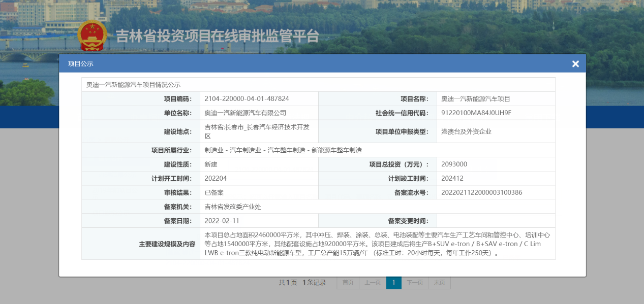
Task: Go to 首页 in the pagination
Action: coord(348,283)
